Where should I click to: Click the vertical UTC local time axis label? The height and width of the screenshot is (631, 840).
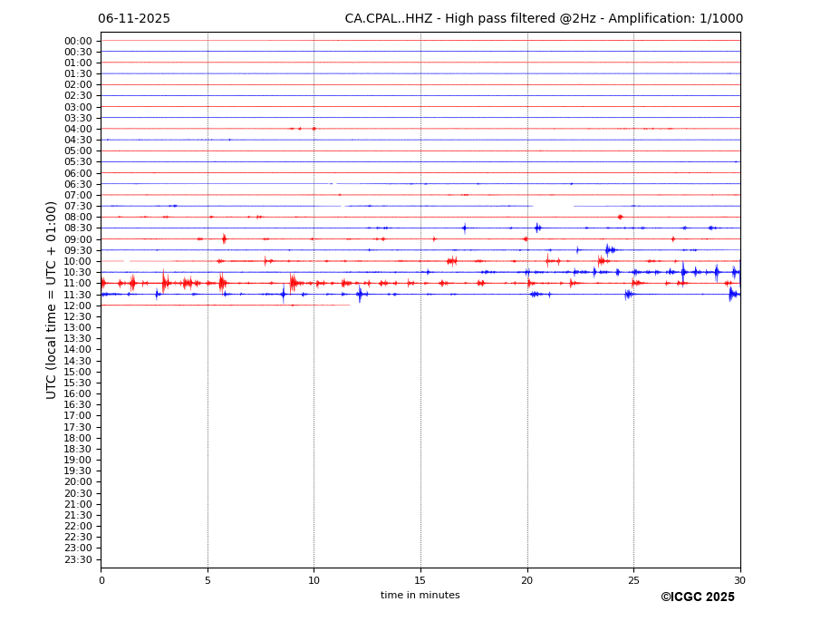coord(52,299)
